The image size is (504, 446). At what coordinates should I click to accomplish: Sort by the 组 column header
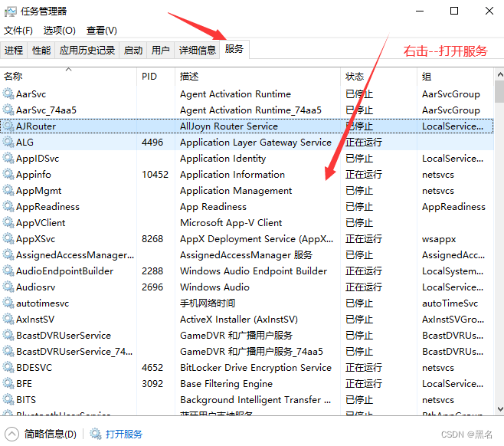point(456,76)
